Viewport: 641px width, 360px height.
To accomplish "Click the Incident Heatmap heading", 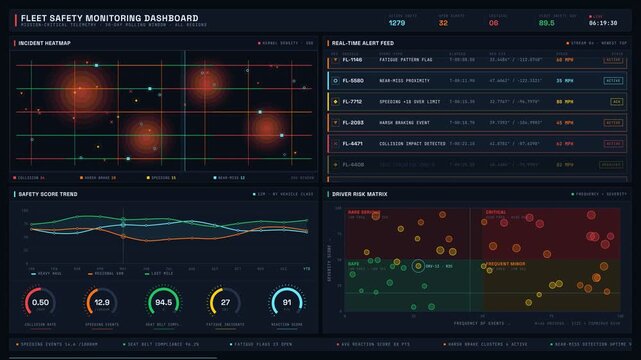I will pos(44,43).
